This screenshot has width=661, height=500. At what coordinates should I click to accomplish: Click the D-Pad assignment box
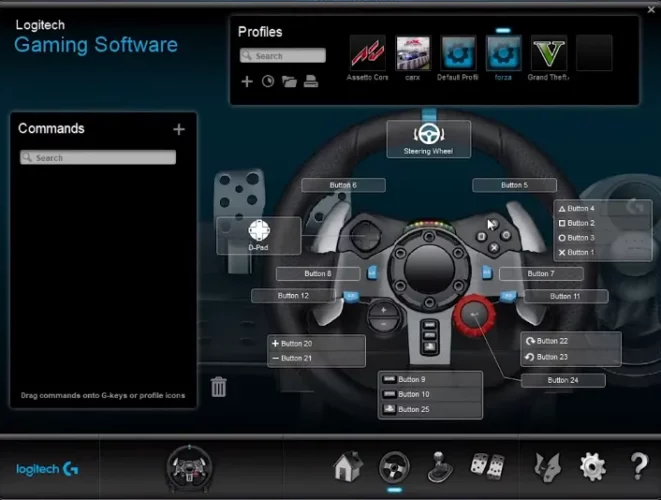coord(259,236)
